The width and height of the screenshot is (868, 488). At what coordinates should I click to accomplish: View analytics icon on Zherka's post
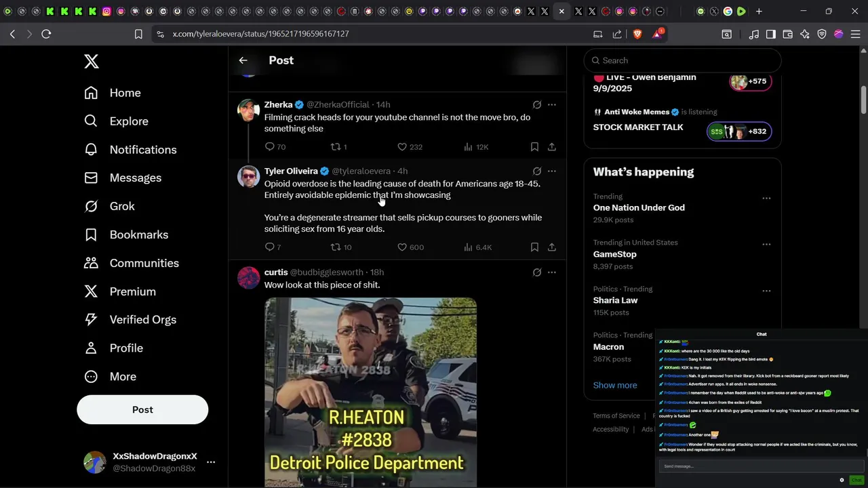tap(468, 146)
